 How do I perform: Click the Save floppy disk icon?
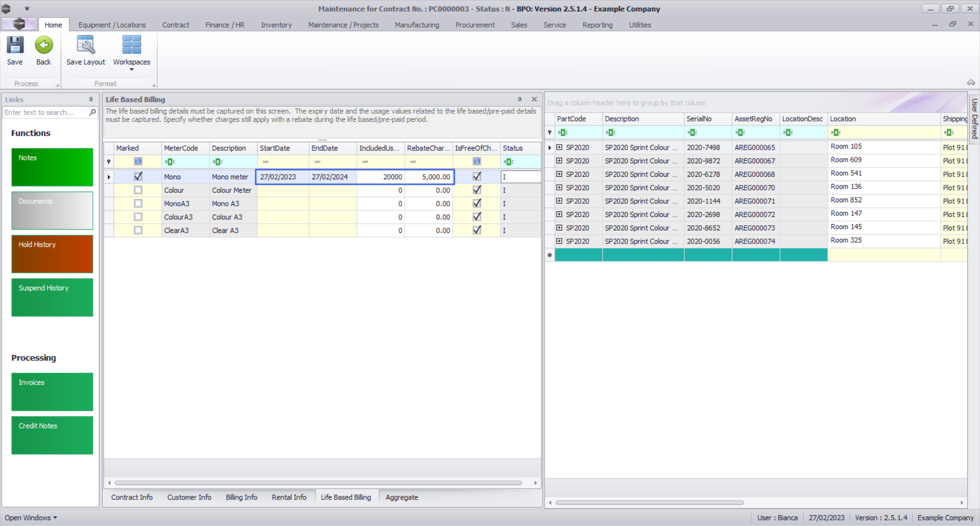(15, 45)
